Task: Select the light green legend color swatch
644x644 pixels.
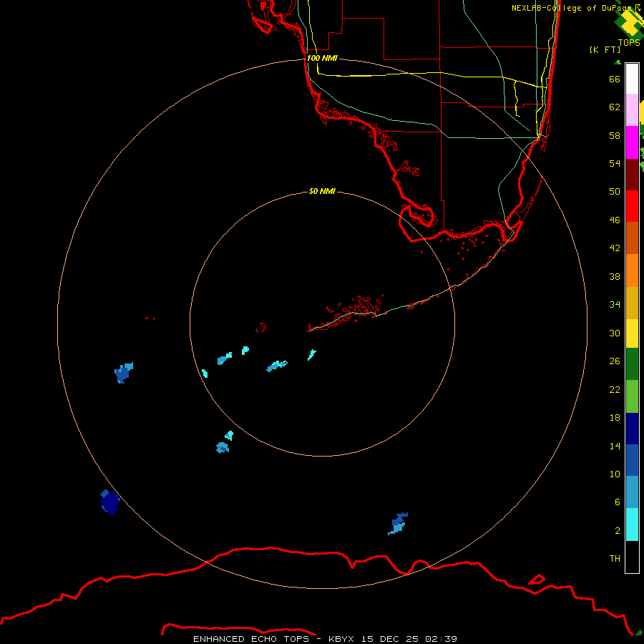Action: (x=632, y=396)
